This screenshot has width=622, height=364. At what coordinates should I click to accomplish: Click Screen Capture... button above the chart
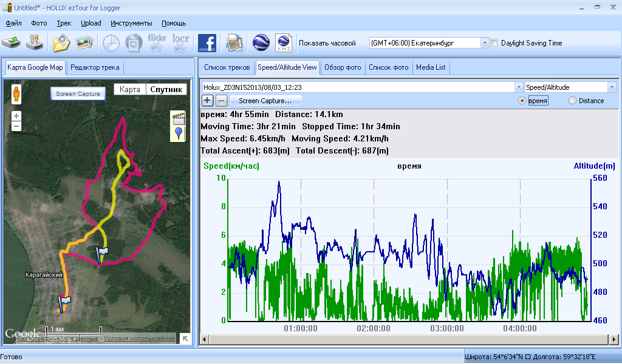pyautogui.click(x=265, y=101)
